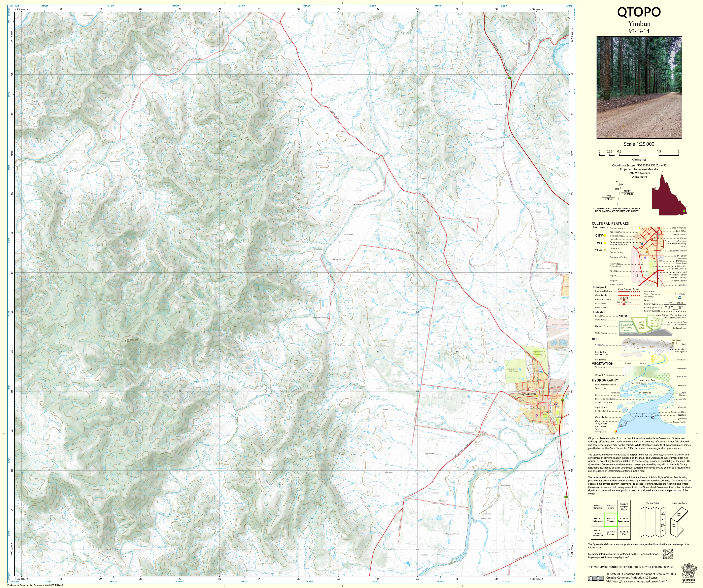
Task: Click the Transport legend heading
Action: click(599, 287)
